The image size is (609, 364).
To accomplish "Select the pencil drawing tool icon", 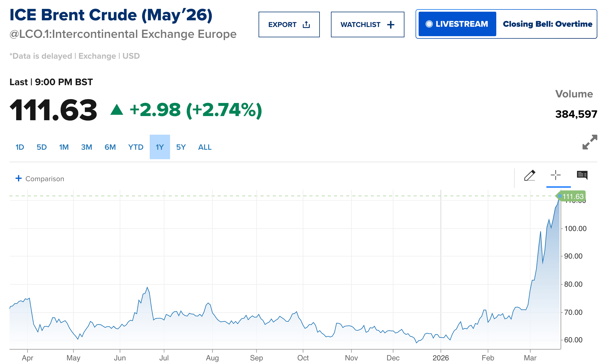I will coord(529,176).
